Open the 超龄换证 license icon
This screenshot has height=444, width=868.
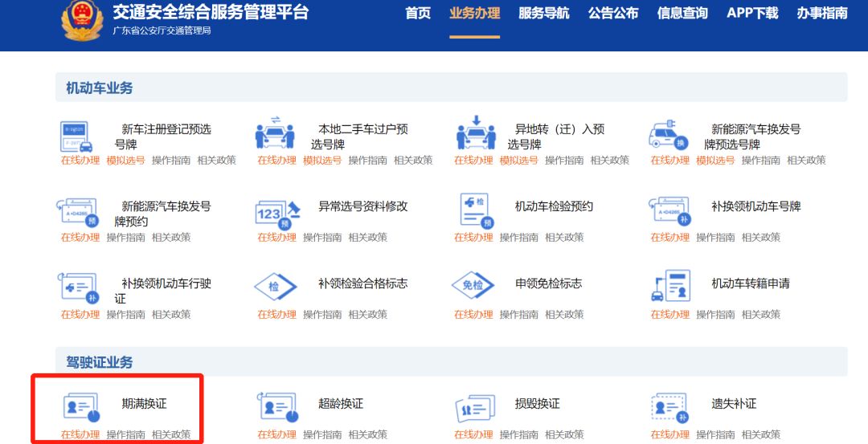pos(279,408)
